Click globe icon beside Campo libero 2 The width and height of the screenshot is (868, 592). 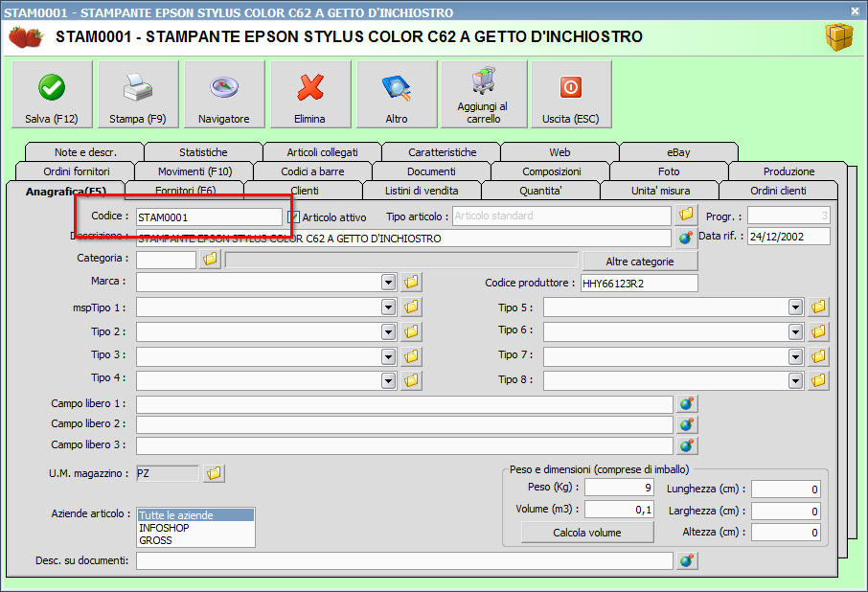(686, 424)
